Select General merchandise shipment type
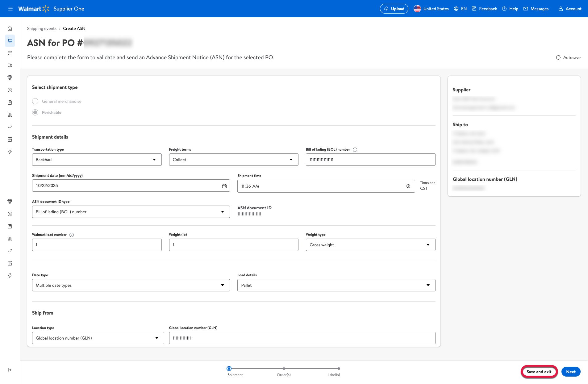 [35, 101]
